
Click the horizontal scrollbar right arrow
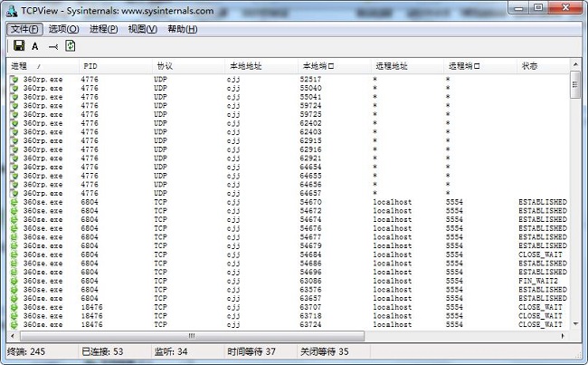coord(562,335)
